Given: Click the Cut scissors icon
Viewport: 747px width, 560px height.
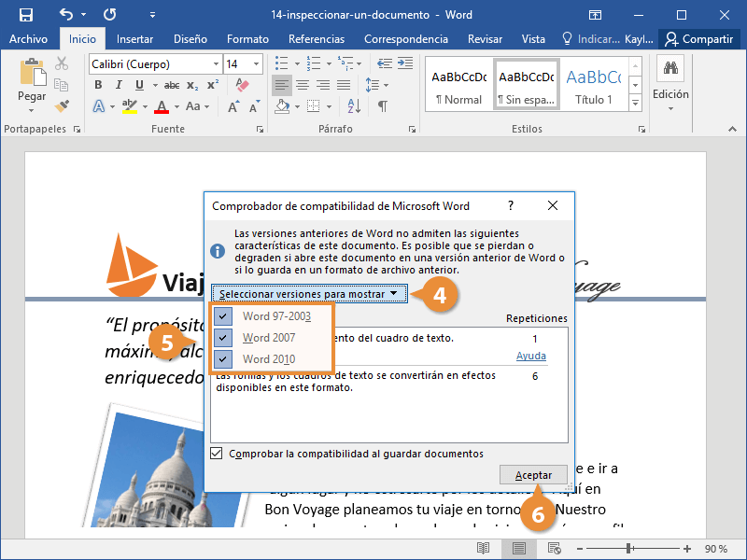Looking at the screenshot, I should [62, 63].
